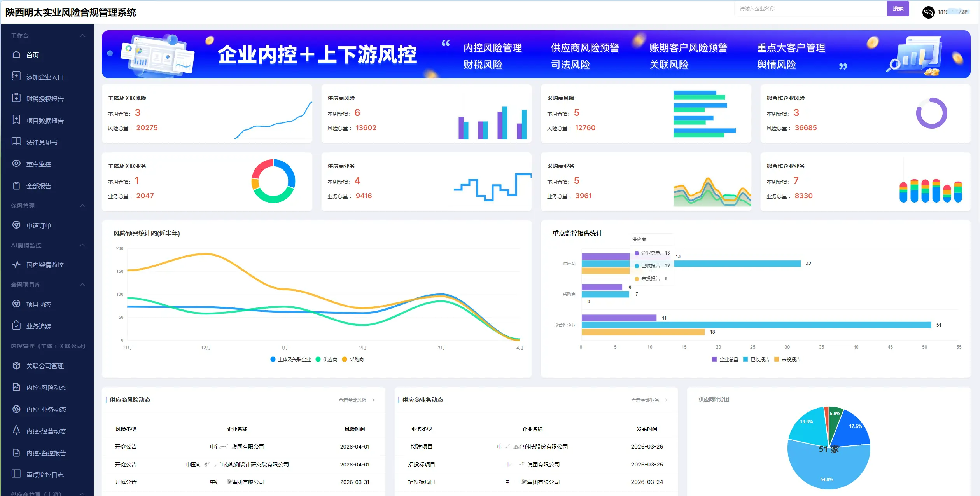Select 供应商风险预警 in the banner menu

coord(585,47)
